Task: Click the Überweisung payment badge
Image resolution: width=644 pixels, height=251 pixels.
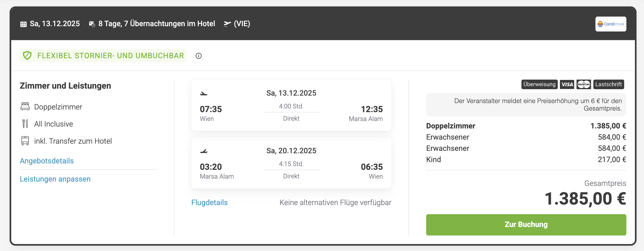Action: click(539, 84)
